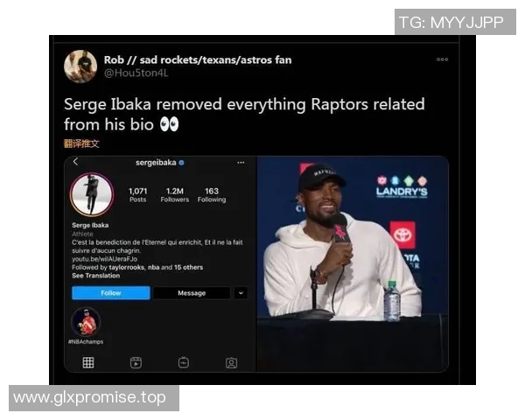Open sergeibaka profile's three-dot menu
Image resolution: width=525 pixels, height=420 pixels.
[241, 163]
